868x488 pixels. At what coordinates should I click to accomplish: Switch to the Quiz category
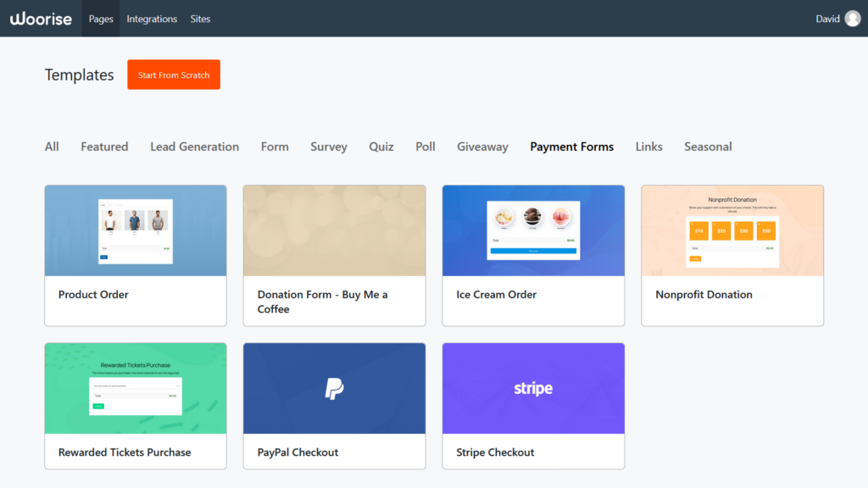(x=381, y=147)
